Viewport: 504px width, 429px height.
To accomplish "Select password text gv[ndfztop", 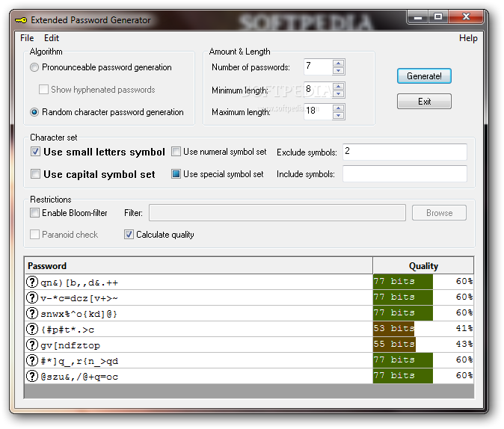I will click(x=70, y=345).
